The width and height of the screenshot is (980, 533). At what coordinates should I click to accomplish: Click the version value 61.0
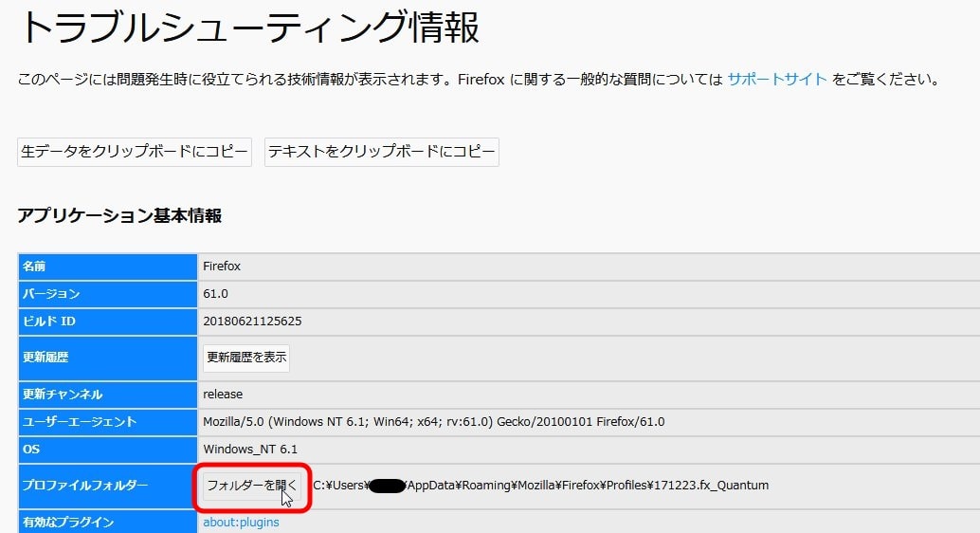216,294
